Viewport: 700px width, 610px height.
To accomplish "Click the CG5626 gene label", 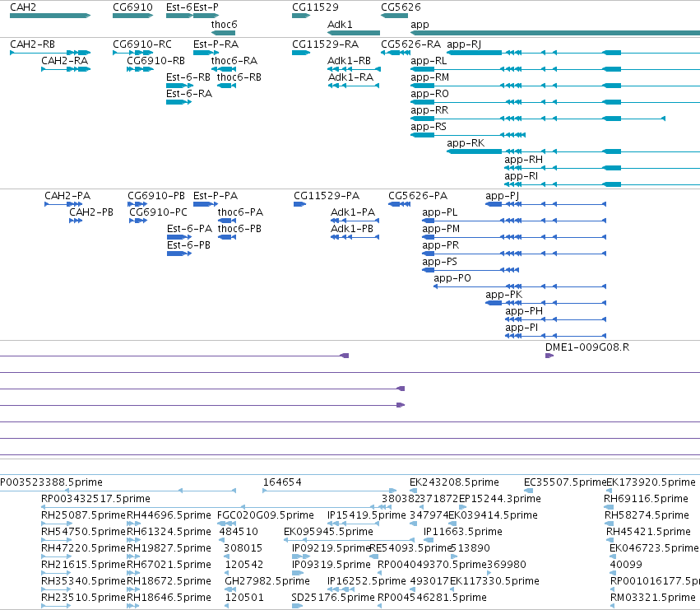I will tap(401, 7).
